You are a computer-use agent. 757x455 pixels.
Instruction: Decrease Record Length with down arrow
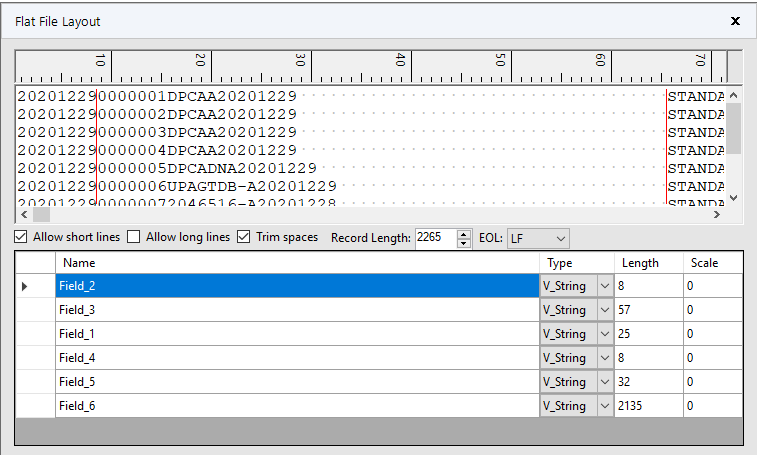pyautogui.click(x=463, y=243)
